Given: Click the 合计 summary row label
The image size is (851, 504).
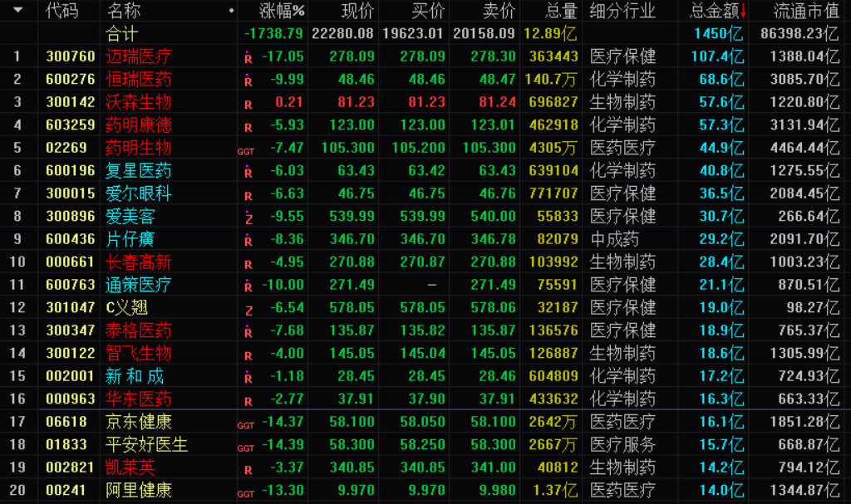Looking at the screenshot, I should (x=121, y=34).
